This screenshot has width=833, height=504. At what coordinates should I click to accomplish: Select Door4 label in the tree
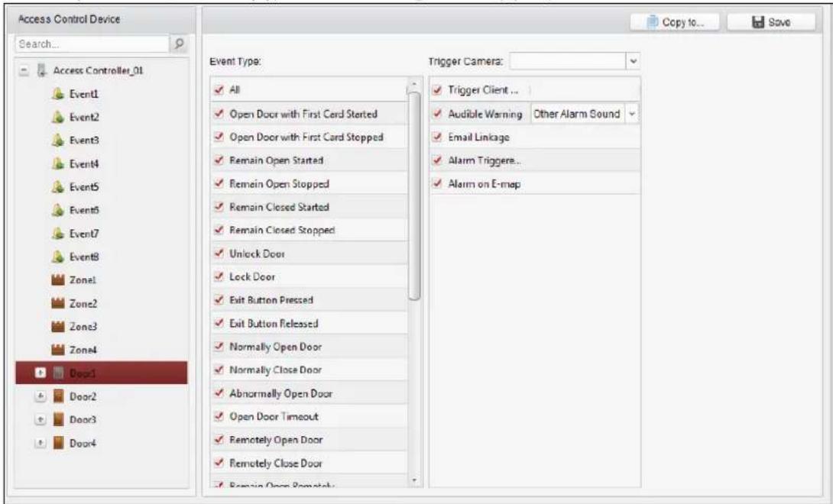83,443
